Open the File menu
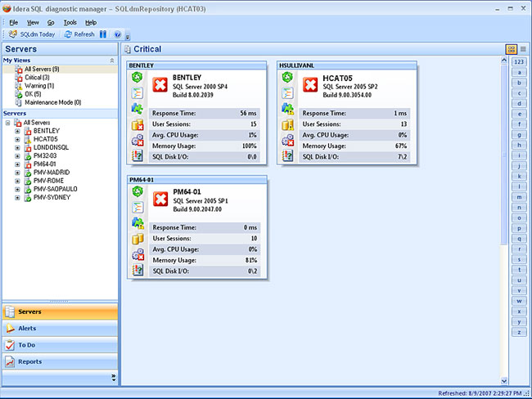 [14, 23]
